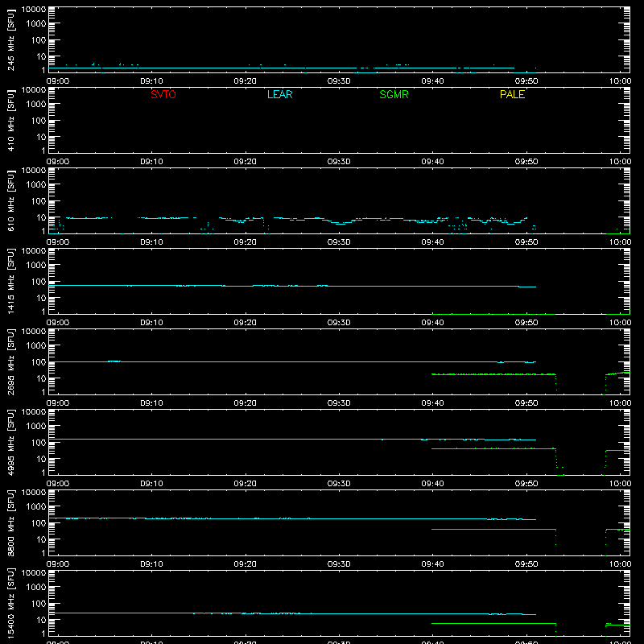This screenshot has width=644, height=644.
Task: Click 09:40 time label below 610 MHz panel
Action: click(432, 242)
